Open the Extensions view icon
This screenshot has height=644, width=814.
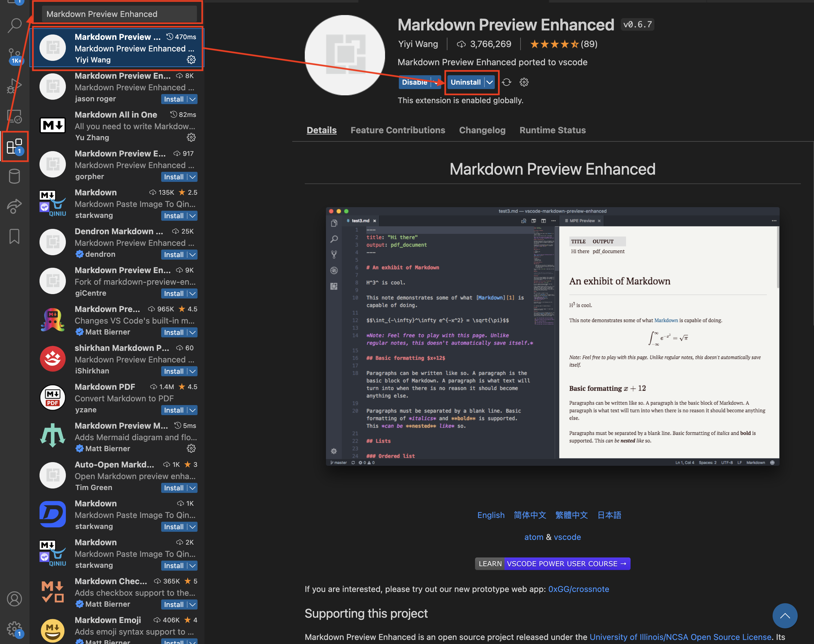(x=15, y=146)
